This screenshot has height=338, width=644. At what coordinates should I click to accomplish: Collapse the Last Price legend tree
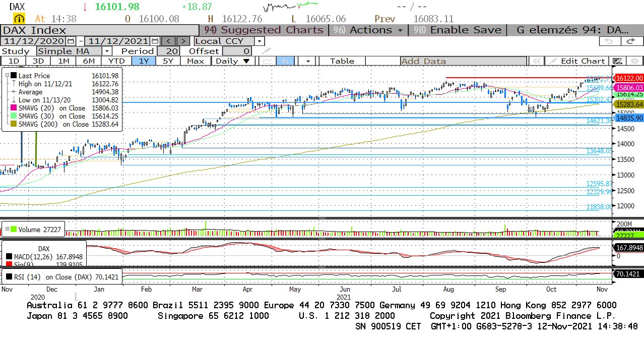pyautogui.click(x=7, y=75)
